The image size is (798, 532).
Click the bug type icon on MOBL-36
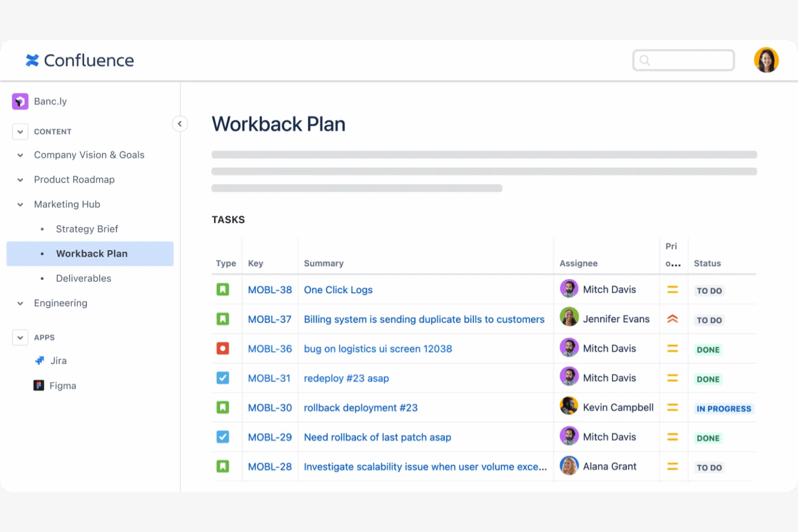coord(223,348)
